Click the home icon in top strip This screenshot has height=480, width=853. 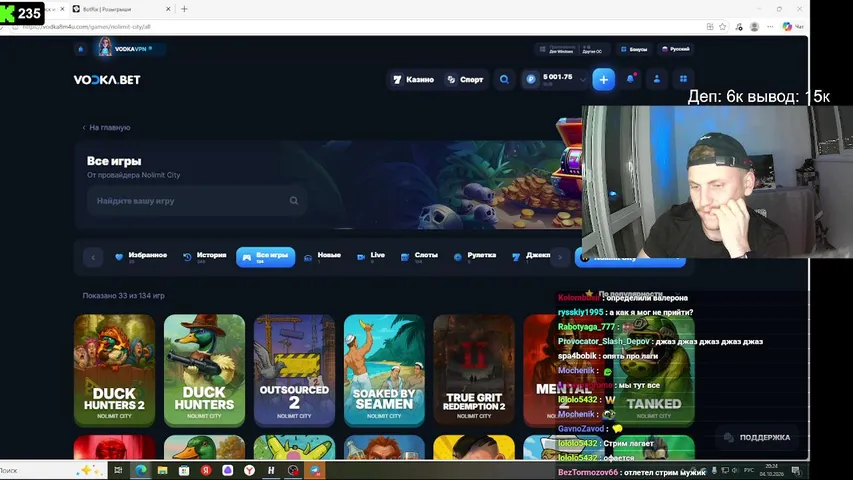pos(81,49)
